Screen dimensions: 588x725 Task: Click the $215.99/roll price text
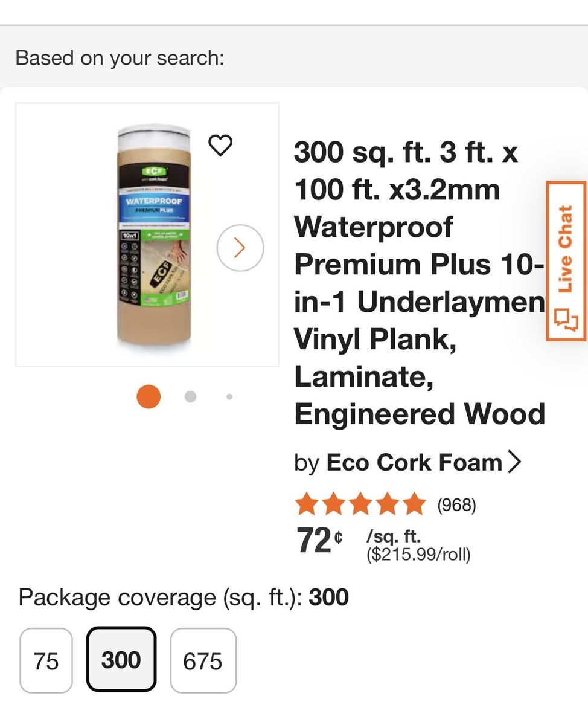coord(418,555)
